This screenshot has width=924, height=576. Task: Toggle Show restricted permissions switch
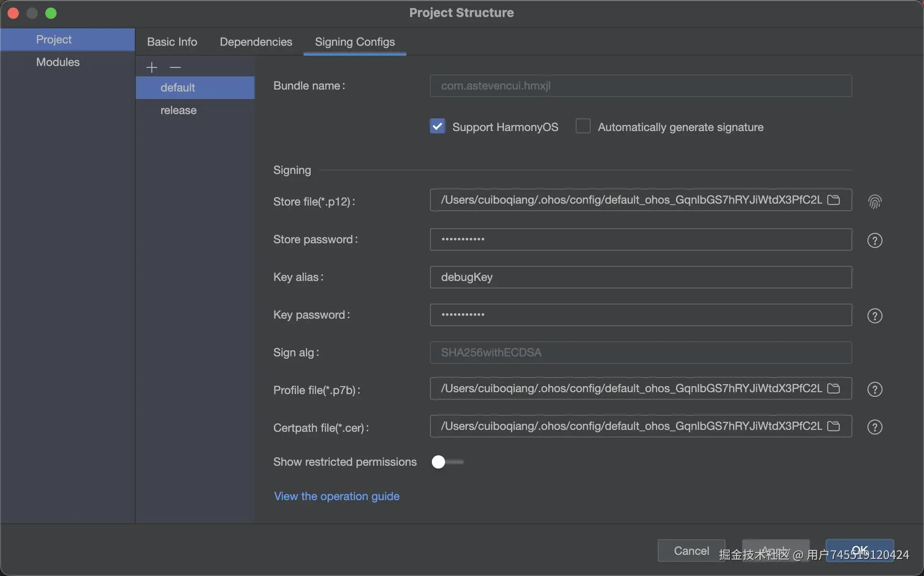(x=447, y=462)
